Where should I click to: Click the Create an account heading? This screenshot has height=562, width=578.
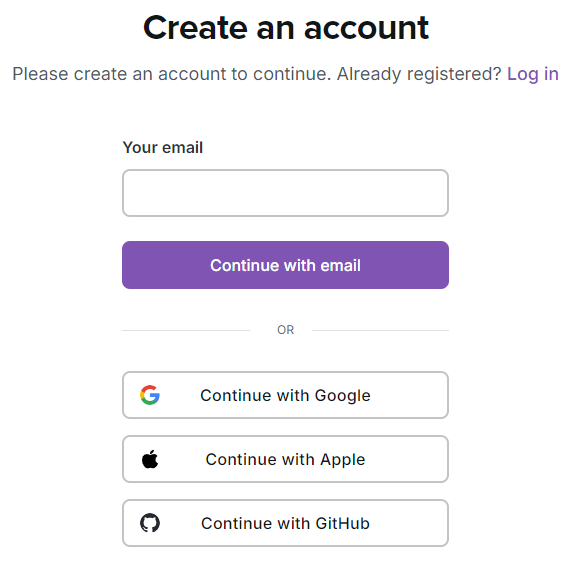(x=286, y=28)
